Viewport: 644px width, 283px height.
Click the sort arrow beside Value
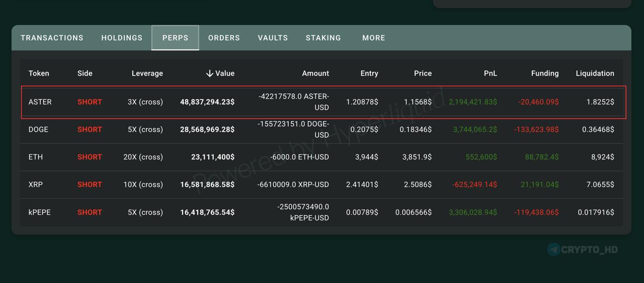pyautogui.click(x=210, y=73)
